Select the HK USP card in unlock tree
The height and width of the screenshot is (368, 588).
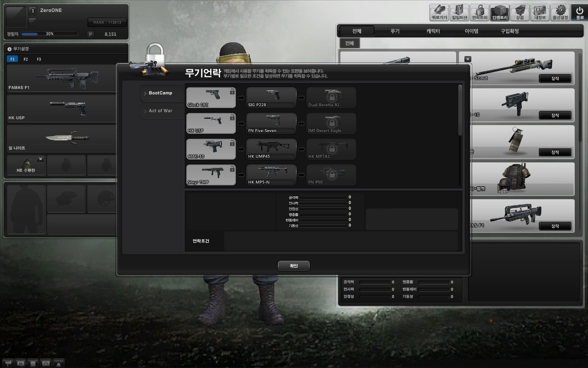[211, 123]
